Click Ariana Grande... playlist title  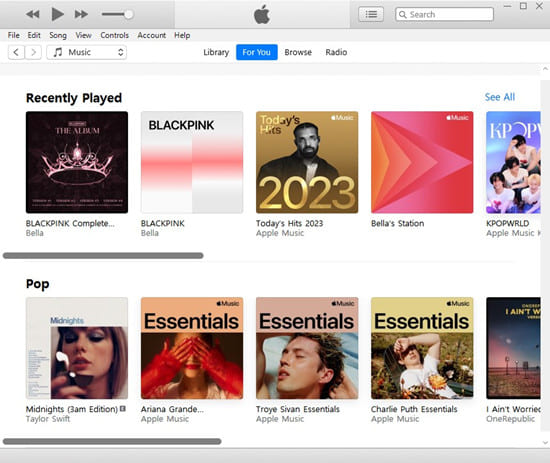tap(172, 409)
